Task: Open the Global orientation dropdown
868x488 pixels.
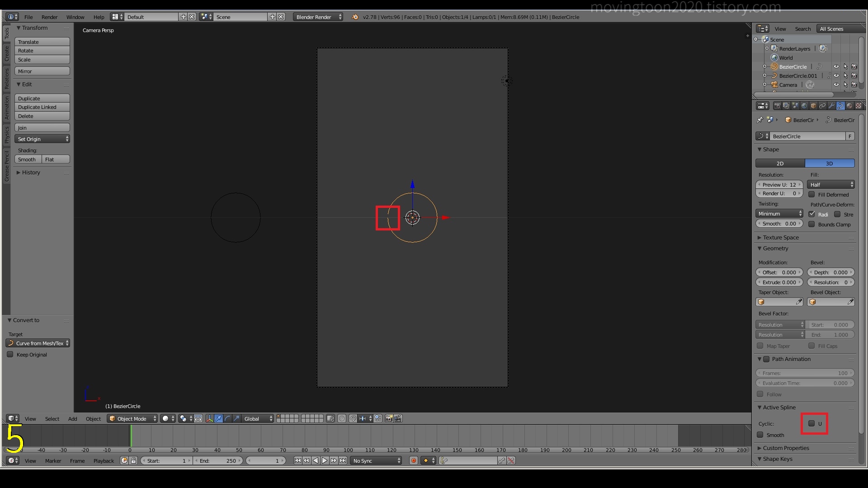Action: (258, 419)
